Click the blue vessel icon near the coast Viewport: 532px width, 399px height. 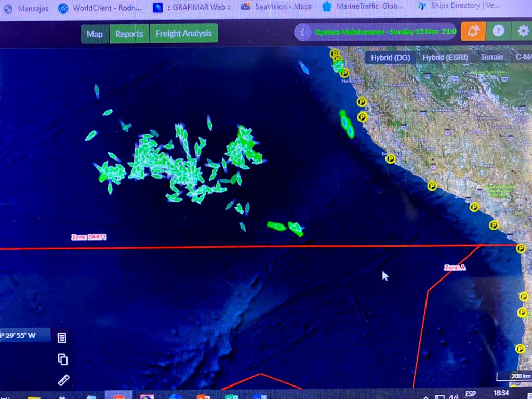point(304,68)
